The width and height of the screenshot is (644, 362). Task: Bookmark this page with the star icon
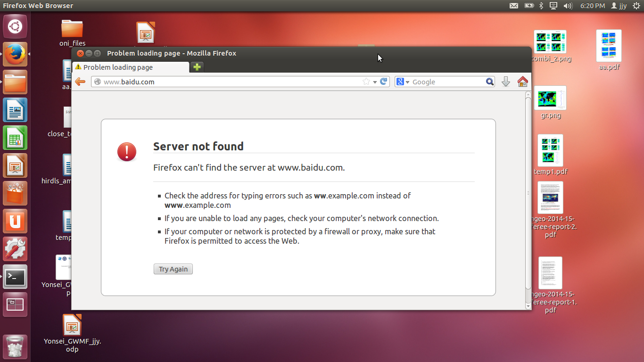366,82
